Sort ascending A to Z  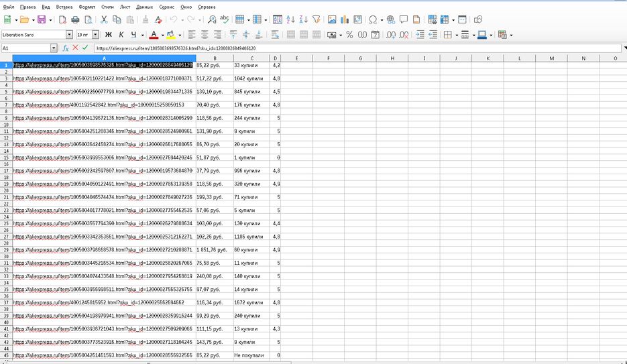[x=291, y=19]
